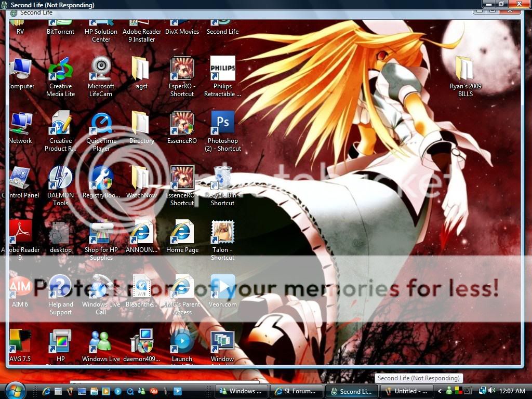This screenshot has width=532, height=399.
Task: Switch to the SL Forum... taskbar button
Action: click(x=296, y=391)
